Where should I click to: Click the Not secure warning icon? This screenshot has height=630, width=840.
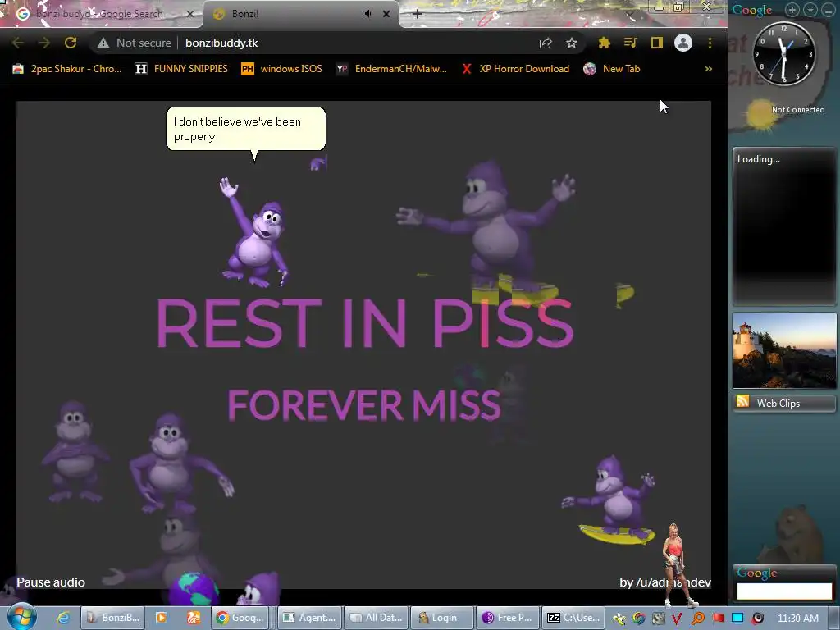103,43
